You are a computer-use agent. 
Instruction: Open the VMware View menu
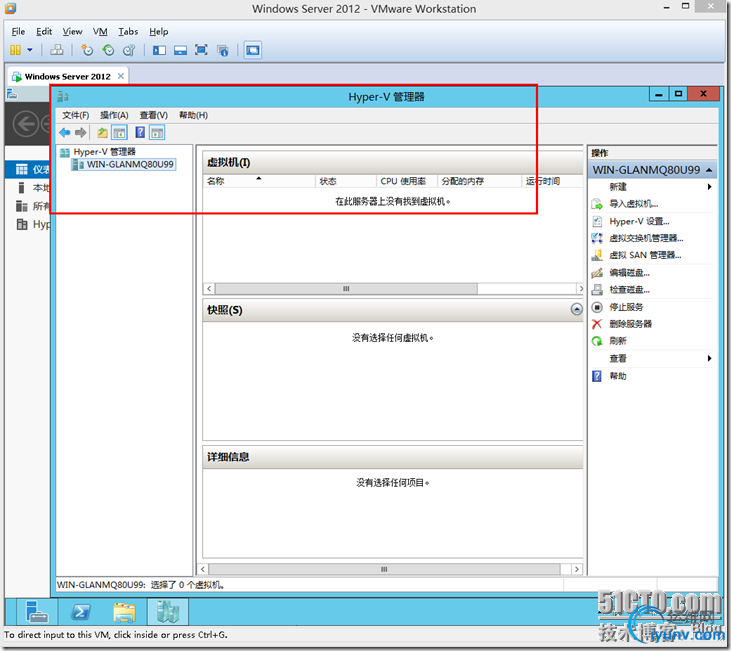pyautogui.click(x=72, y=32)
